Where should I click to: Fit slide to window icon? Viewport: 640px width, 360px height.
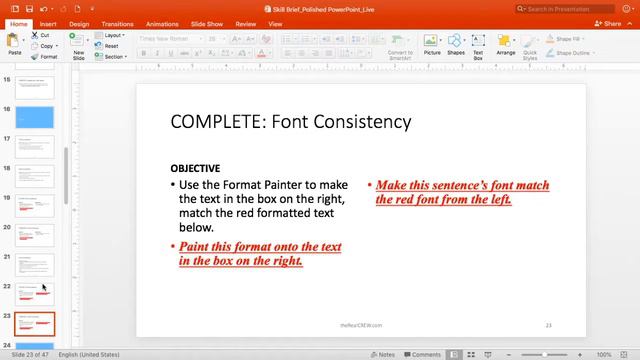pos(624,355)
